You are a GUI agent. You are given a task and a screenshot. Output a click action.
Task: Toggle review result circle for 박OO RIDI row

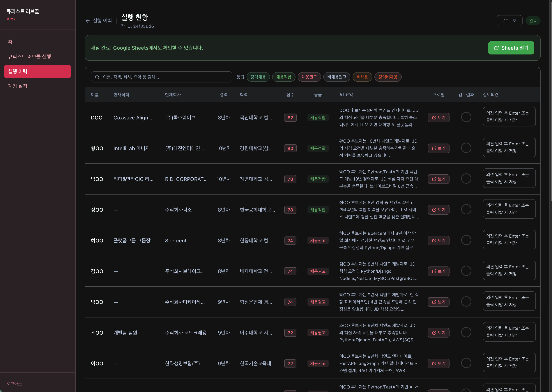coord(466,179)
